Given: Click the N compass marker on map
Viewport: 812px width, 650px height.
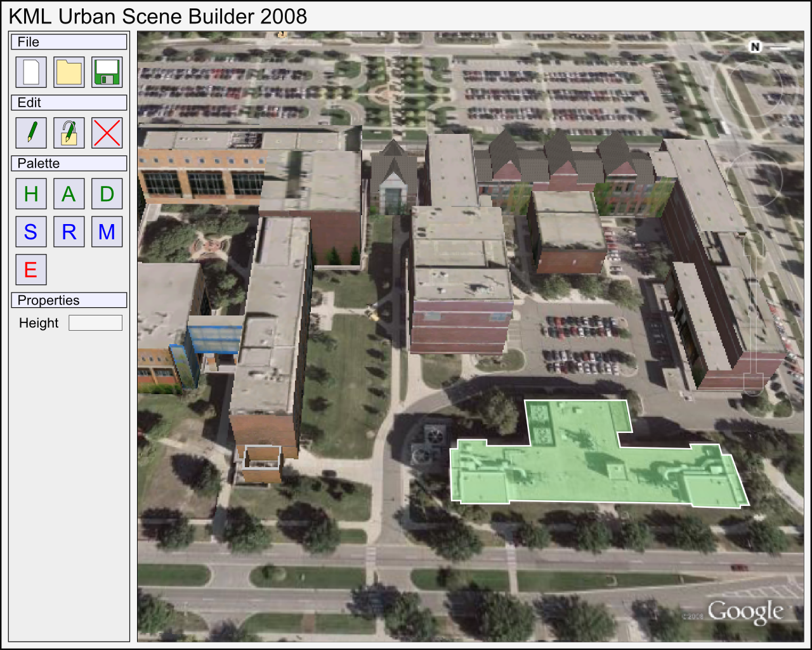Looking at the screenshot, I should click(755, 46).
